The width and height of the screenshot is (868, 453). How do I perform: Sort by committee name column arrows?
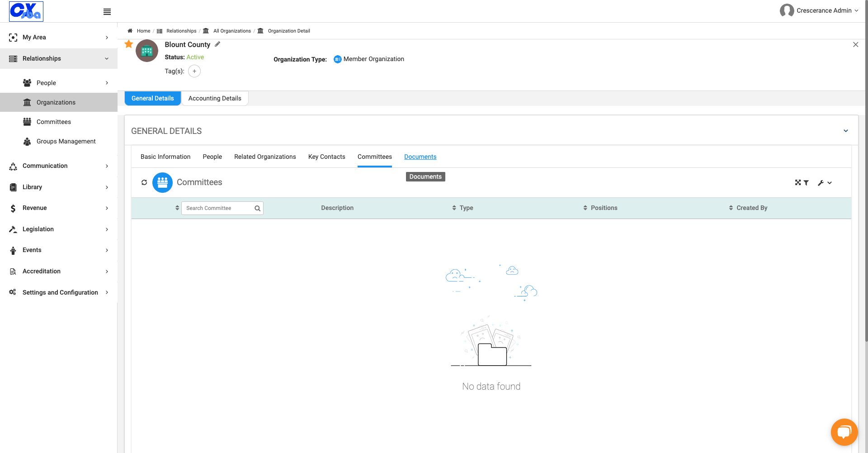(x=177, y=208)
